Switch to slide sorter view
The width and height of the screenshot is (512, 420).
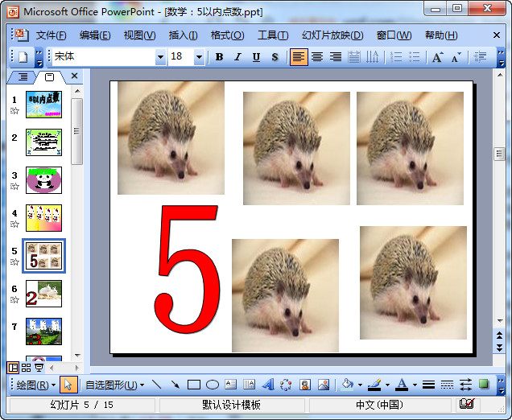tap(27, 367)
